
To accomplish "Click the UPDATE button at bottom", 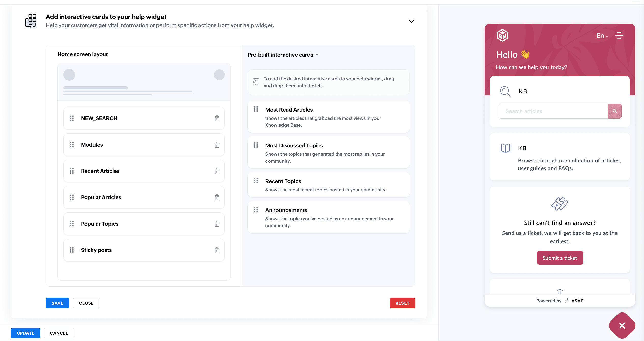I will click(25, 333).
